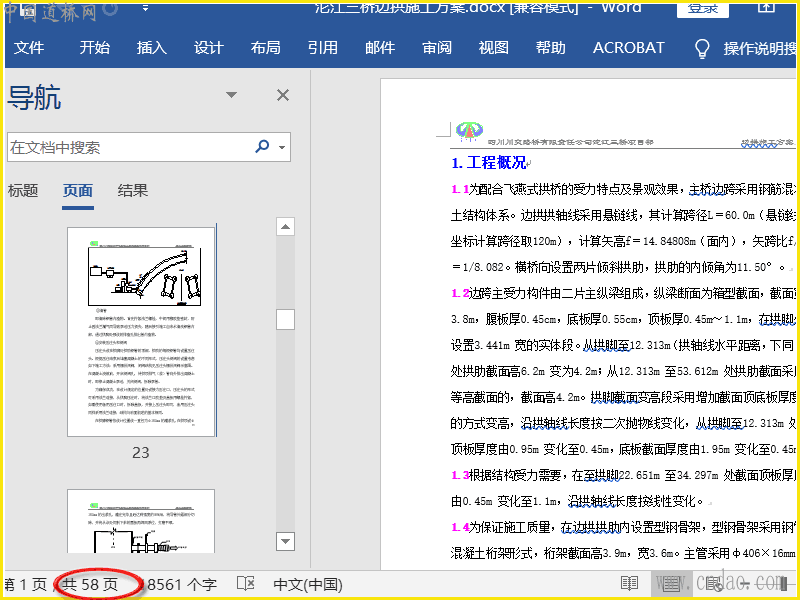Image resolution: width=800 pixels, height=600 pixels.
Task: Expand the search options dropdown arrow
Action: [x=282, y=147]
